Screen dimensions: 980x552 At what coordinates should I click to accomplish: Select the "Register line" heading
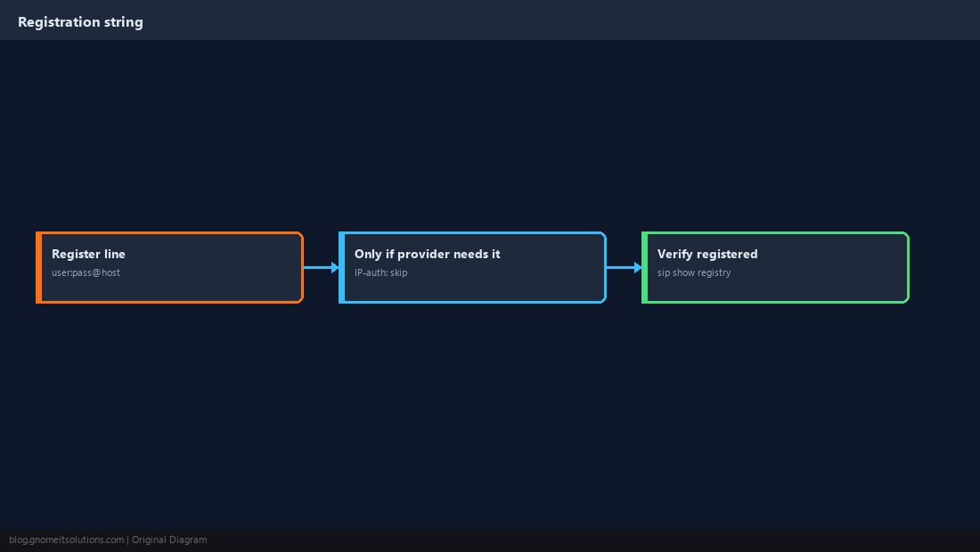coord(88,254)
